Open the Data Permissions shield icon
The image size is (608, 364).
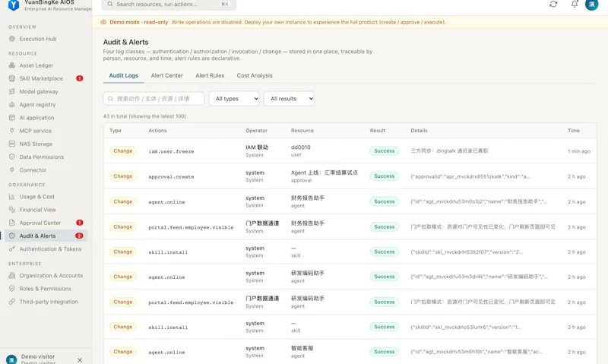(x=12, y=157)
